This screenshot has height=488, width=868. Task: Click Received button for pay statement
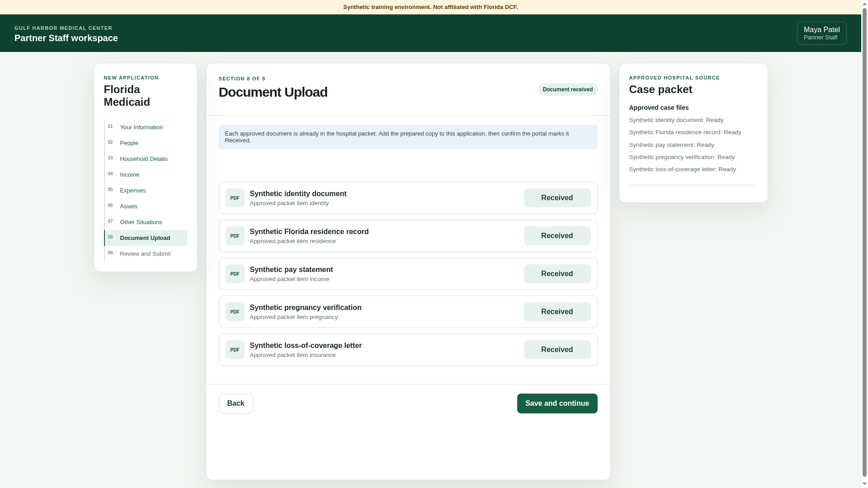coord(557,274)
